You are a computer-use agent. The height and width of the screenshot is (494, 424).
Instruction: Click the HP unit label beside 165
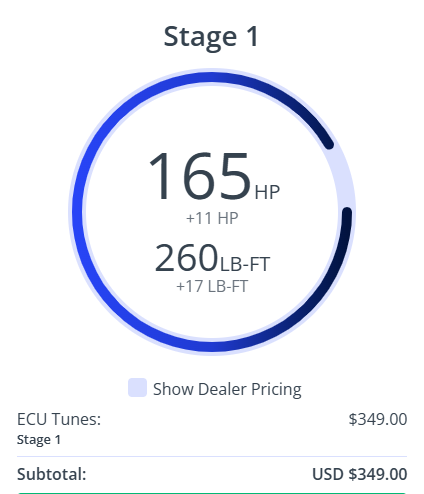point(267,192)
